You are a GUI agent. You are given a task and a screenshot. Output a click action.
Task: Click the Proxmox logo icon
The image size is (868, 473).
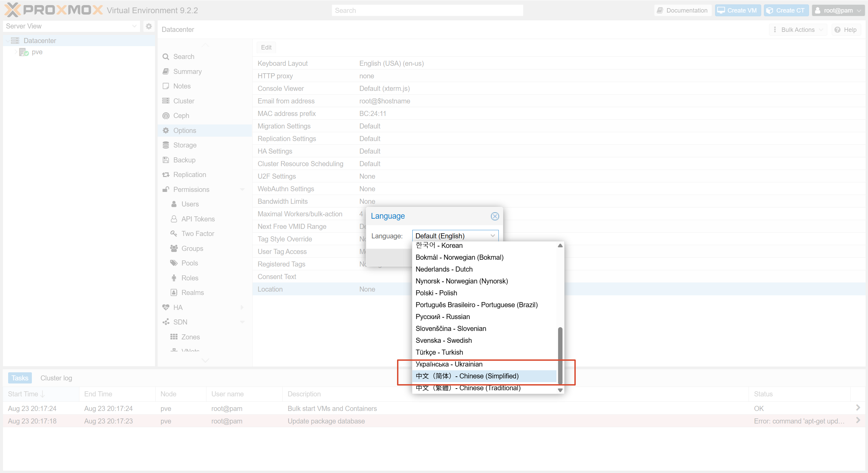13,10
